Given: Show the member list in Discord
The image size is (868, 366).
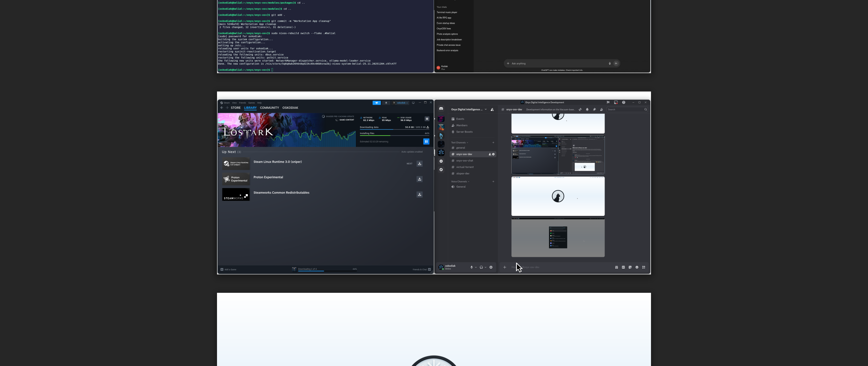Looking at the screenshot, I should pyautogui.click(x=601, y=109).
